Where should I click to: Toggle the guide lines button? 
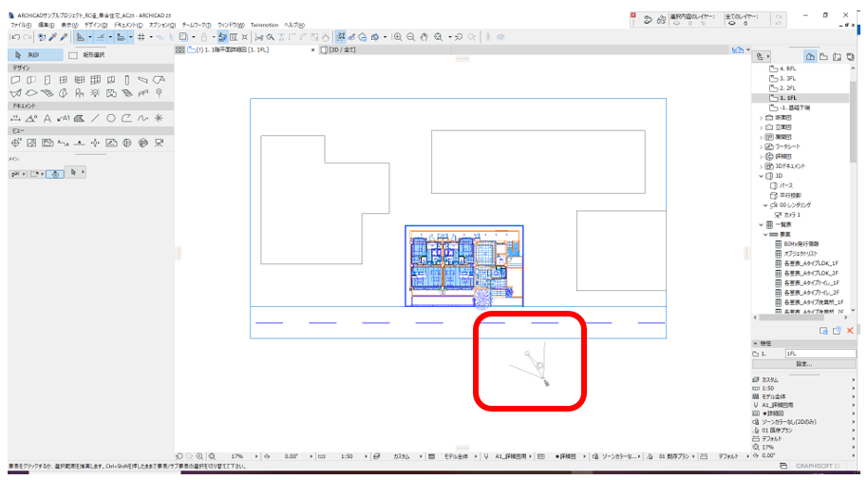coord(81,37)
